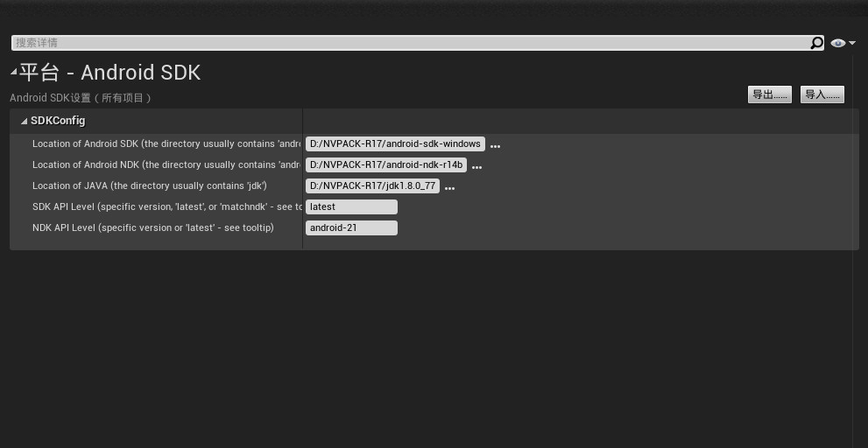This screenshot has width=868, height=448.
Task: Open the eye view options menu
Action: (843, 43)
